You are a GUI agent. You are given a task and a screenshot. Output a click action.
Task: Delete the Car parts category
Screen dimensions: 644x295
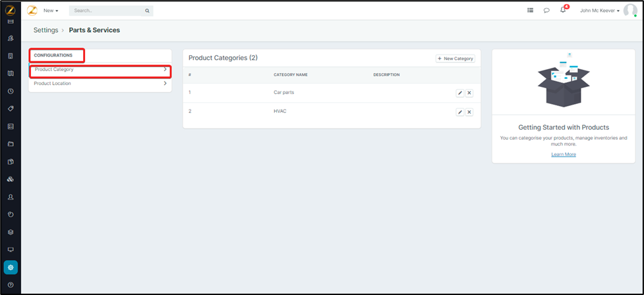(469, 93)
